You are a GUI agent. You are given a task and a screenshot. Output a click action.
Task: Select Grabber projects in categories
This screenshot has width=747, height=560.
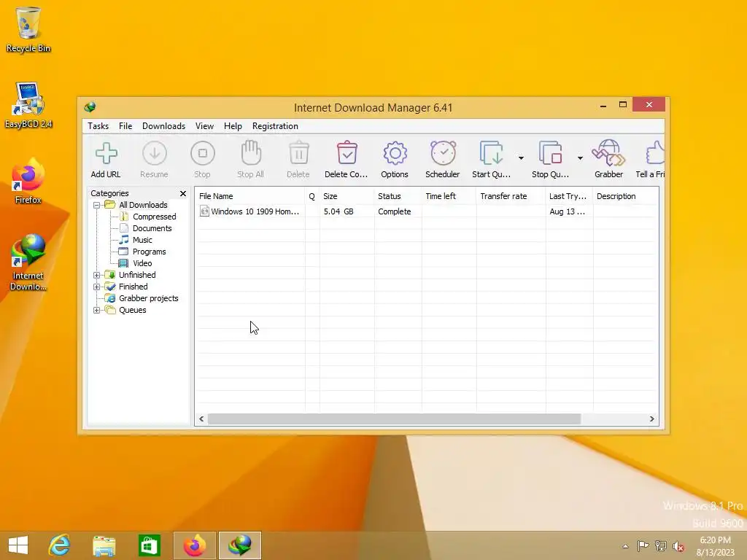coord(149,298)
